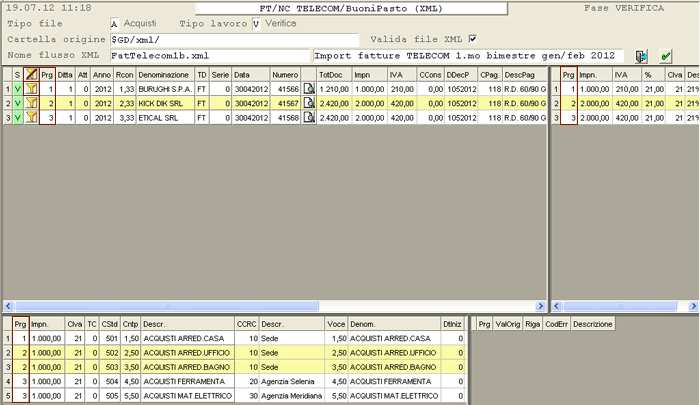Click the CPag. column header

click(490, 75)
